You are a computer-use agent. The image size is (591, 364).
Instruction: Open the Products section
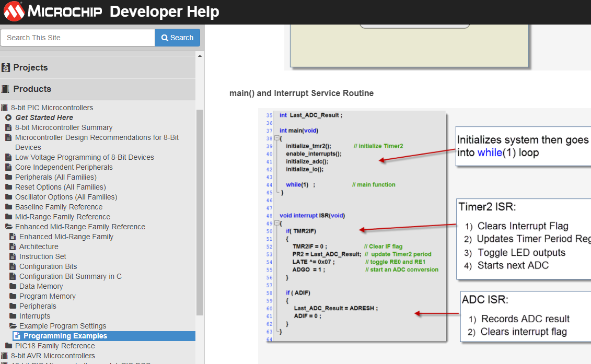click(x=32, y=89)
